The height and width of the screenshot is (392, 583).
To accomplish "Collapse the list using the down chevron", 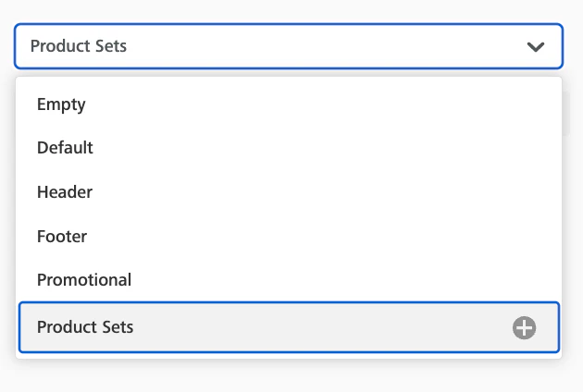I will click(x=535, y=47).
